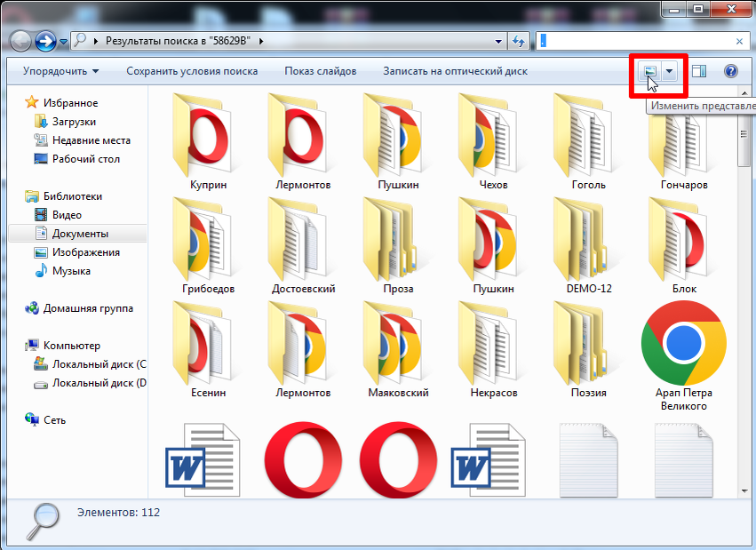The height and width of the screenshot is (550, 756).
Task: Click Сохранить условия поиска
Action: (x=192, y=71)
